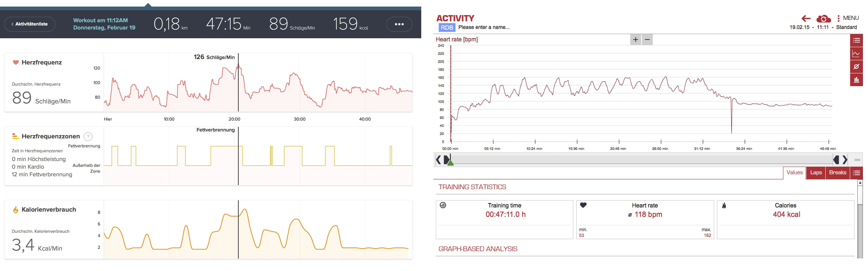The image size is (868, 271).
Task: Zoom in the heart rate graph with plus
Action: 635,40
